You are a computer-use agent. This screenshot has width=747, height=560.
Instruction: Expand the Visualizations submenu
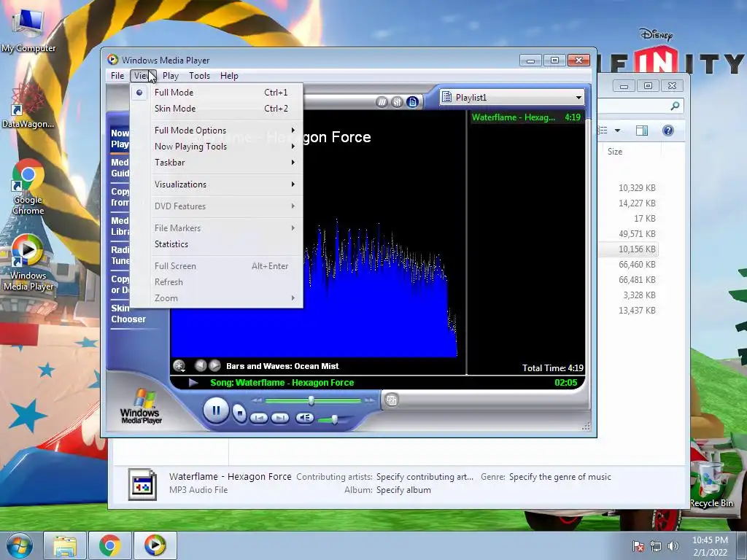tap(216, 184)
